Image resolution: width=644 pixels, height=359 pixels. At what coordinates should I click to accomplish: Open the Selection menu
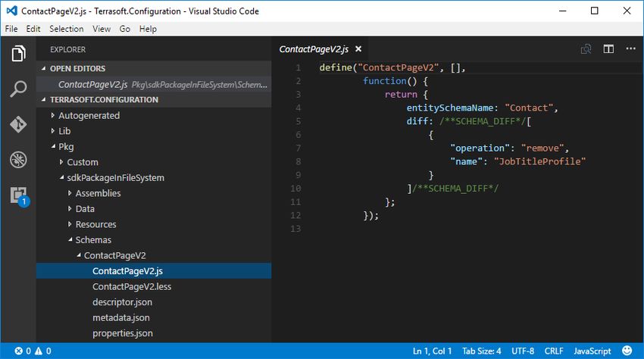click(x=66, y=29)
